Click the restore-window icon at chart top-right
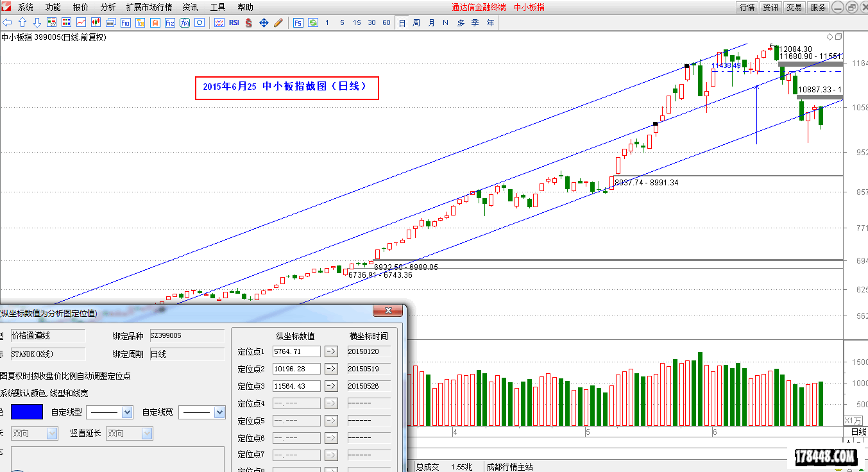Viewport: 868px width, 472px height. (x=838, y=37)
